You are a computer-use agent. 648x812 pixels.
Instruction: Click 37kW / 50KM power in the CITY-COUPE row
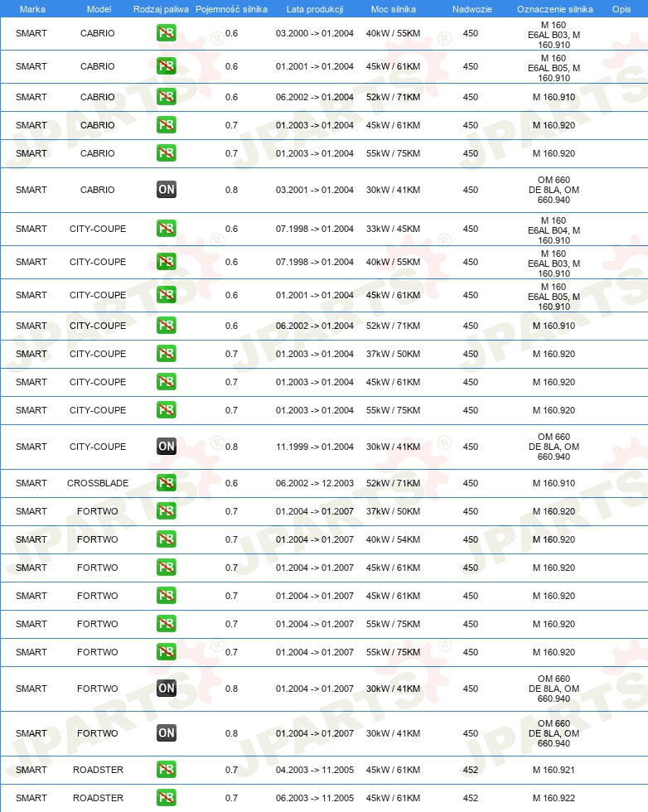393,355
